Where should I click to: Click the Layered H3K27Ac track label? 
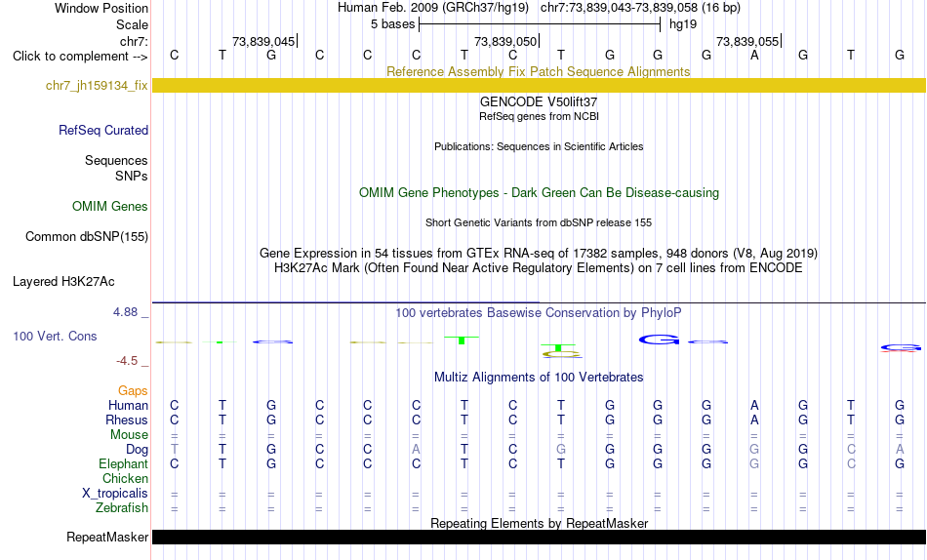coord(63,282)
